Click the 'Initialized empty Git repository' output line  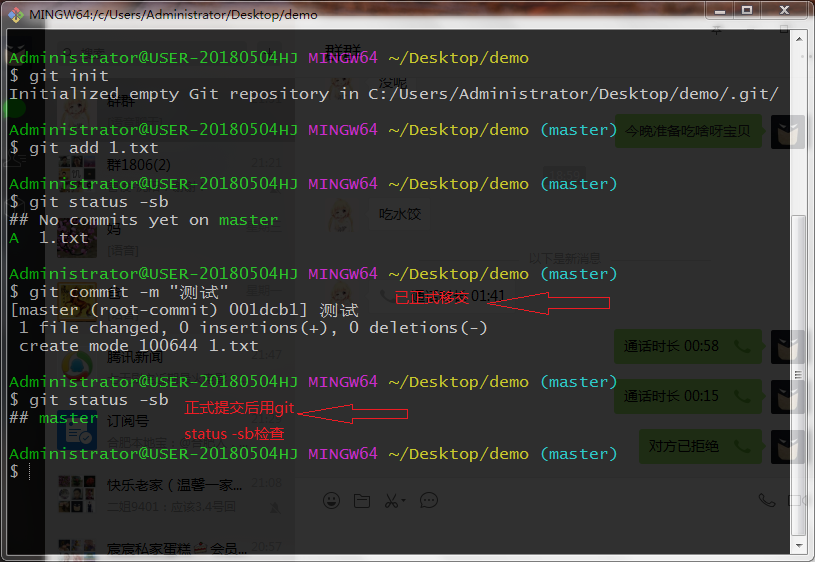[394, 94]
